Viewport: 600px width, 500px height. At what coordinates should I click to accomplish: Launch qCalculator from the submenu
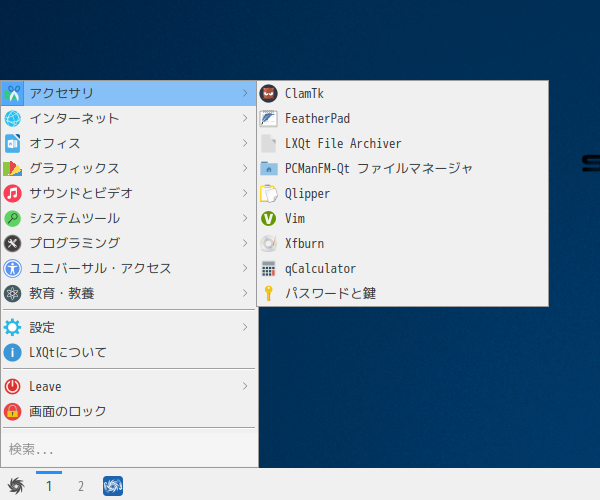pos(403,269)
